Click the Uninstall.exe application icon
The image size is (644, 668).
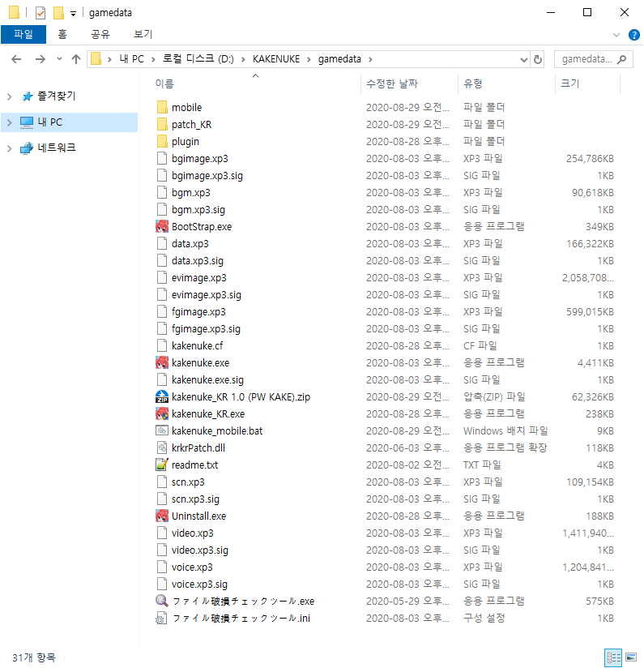click(162, 516)
